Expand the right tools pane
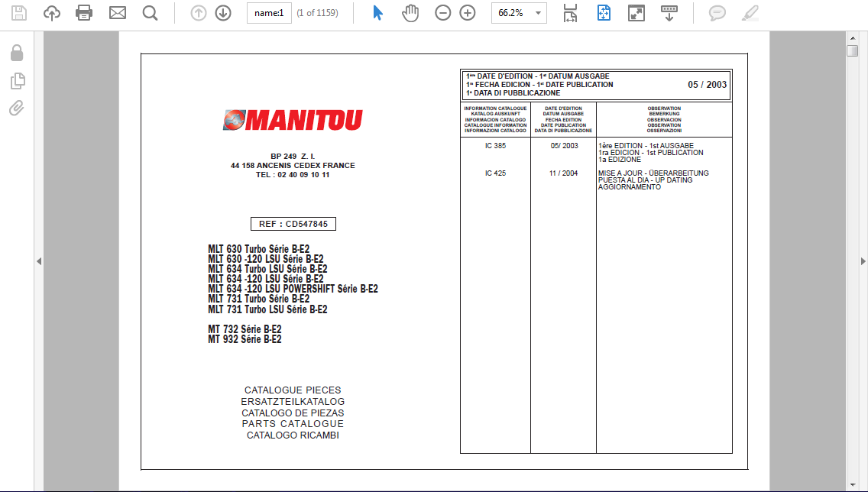 [863, 261]
